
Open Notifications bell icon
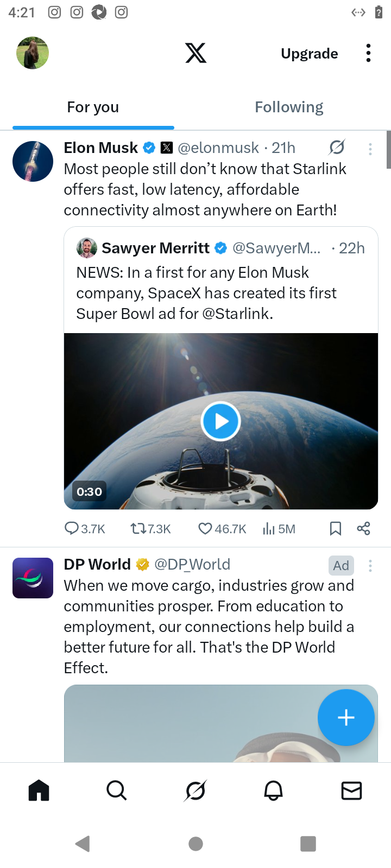pyautogui.click(x=274, y=791)
